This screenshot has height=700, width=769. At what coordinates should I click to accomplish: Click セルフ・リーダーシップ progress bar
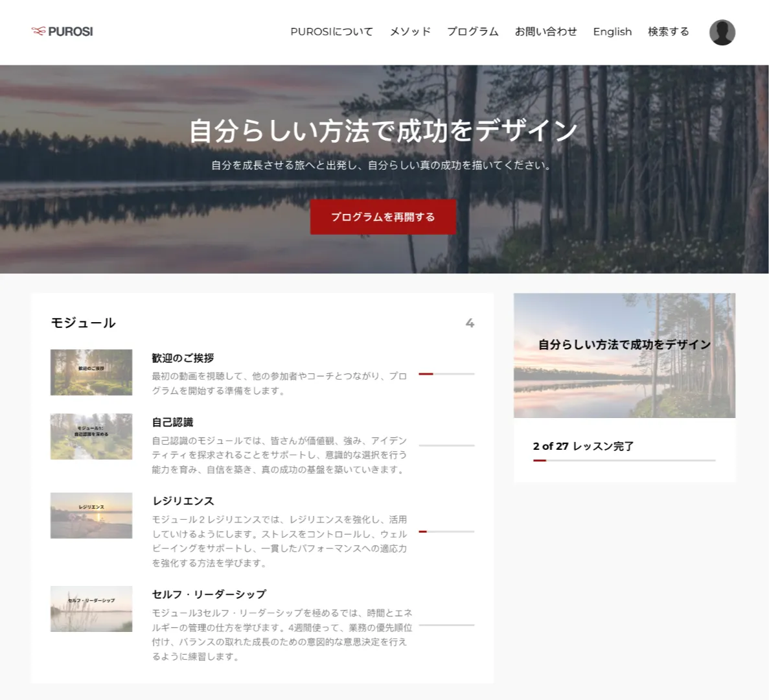446,625
